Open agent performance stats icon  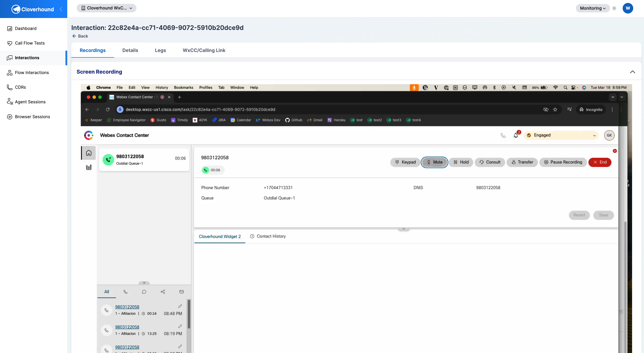(89, 167)
